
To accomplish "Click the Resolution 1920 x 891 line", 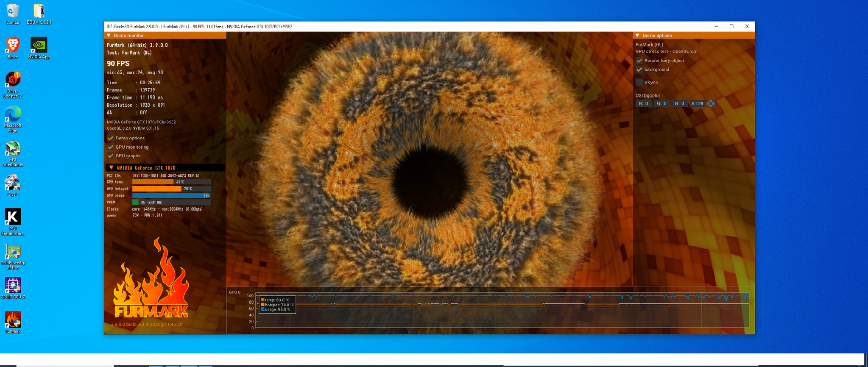I will (x=136, y=105).
